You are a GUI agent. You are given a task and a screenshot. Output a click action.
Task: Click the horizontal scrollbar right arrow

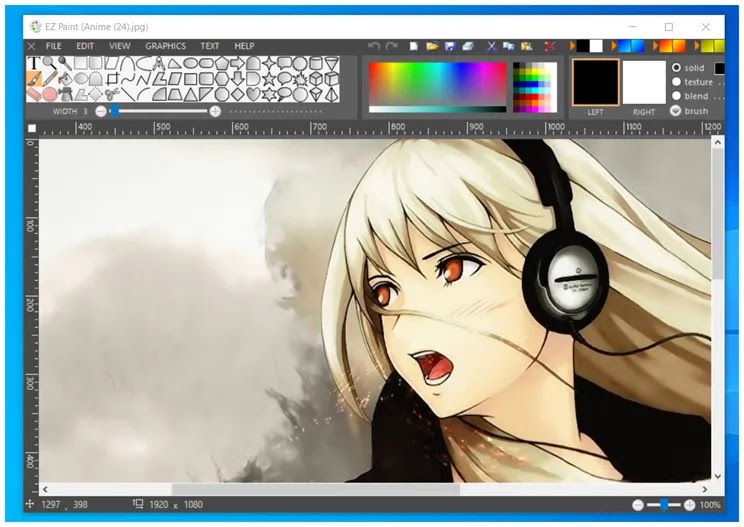(705, 489)
